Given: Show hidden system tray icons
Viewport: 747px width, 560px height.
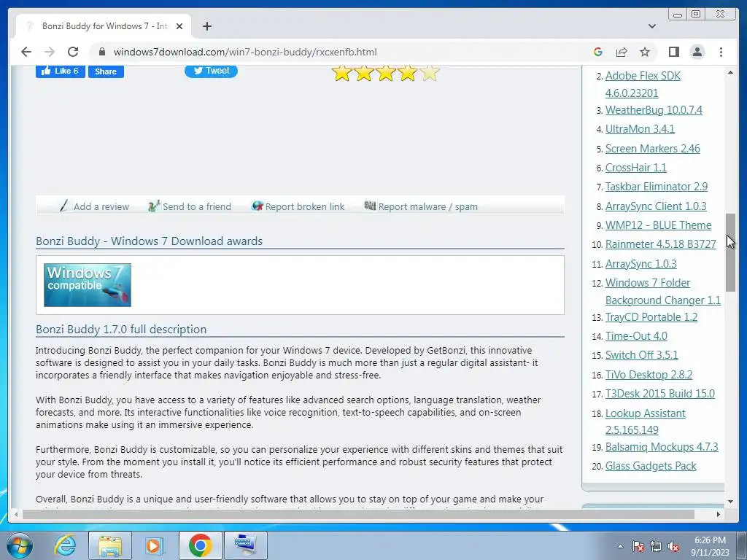Looking at the screenshot, I should [620, 546].
